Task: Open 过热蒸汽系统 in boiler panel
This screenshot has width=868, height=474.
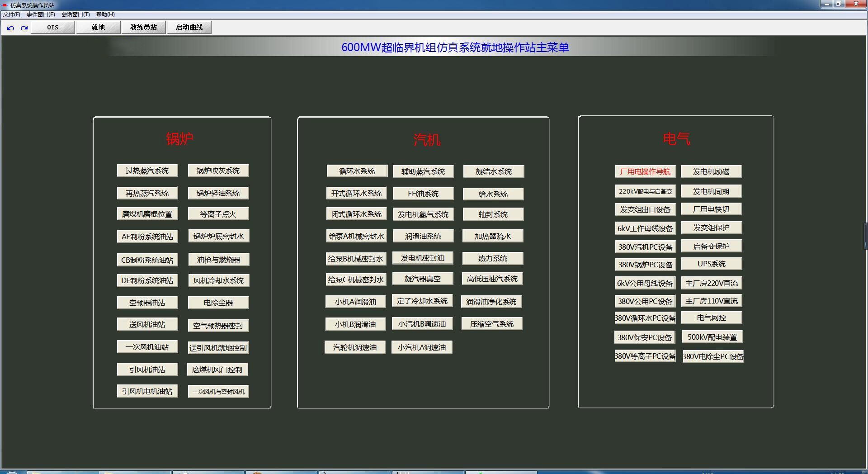Action: point(147,171)
